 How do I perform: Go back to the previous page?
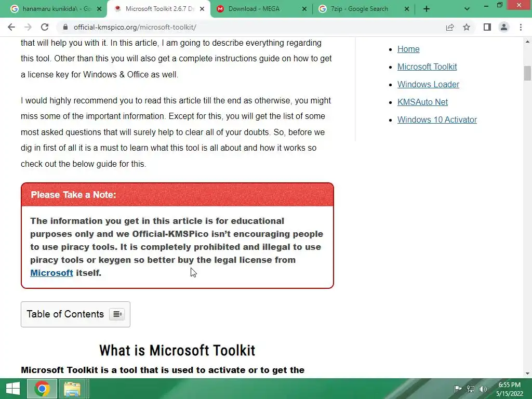(11, 27)
